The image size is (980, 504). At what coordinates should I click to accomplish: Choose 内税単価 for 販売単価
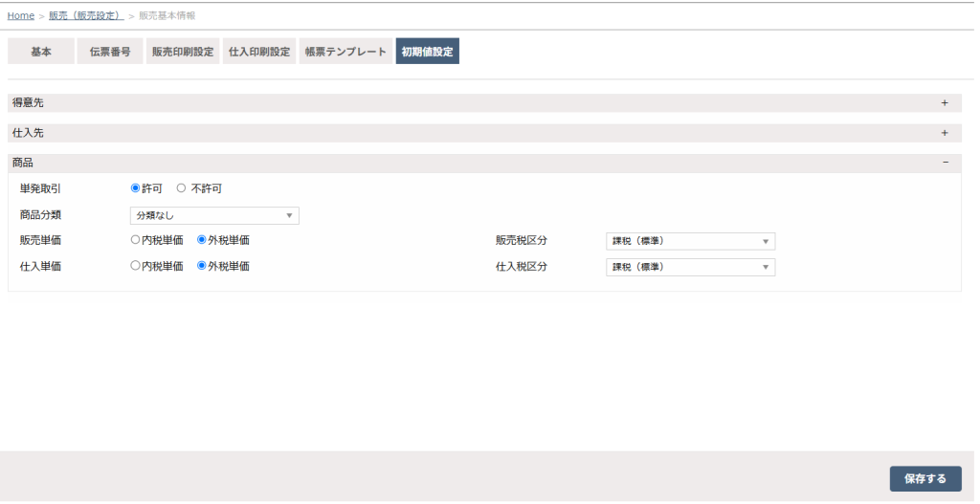[135, 240]
